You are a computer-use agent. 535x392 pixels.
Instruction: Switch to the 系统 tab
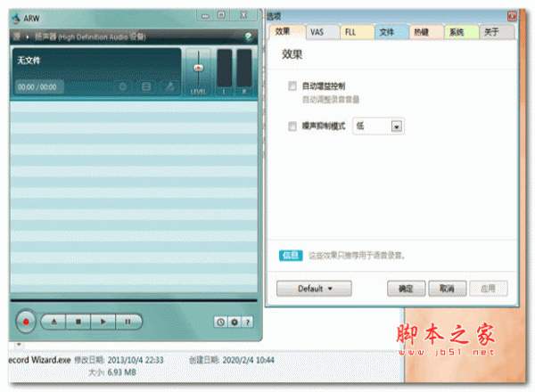tap(461, 32)
